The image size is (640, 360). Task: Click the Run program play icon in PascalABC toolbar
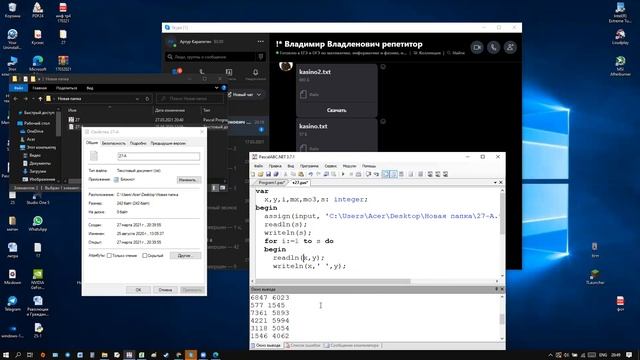343,174
